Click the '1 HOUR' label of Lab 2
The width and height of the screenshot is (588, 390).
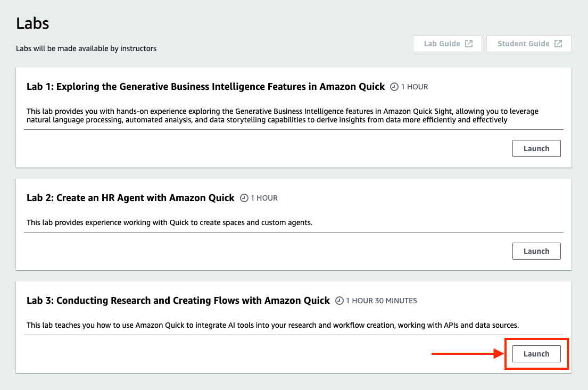264,197
